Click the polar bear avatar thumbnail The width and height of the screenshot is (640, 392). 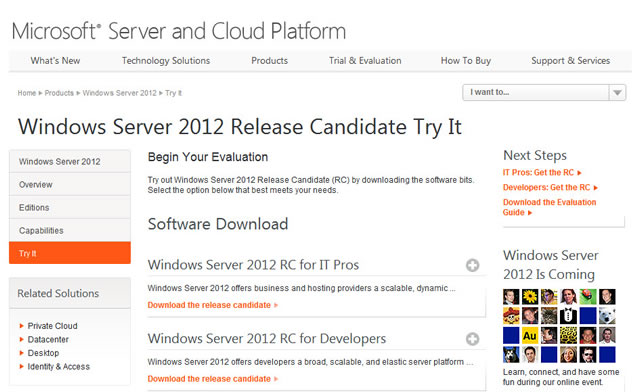(607, 316)
